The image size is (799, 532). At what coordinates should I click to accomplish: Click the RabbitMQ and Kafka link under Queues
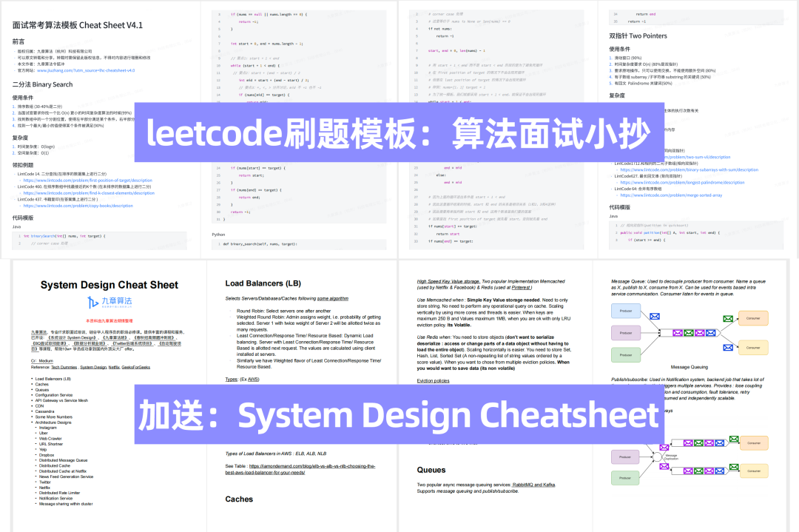(x=534, y=485)
